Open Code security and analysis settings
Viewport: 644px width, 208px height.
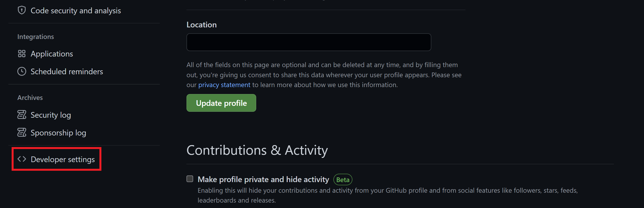tap(75, 11)
